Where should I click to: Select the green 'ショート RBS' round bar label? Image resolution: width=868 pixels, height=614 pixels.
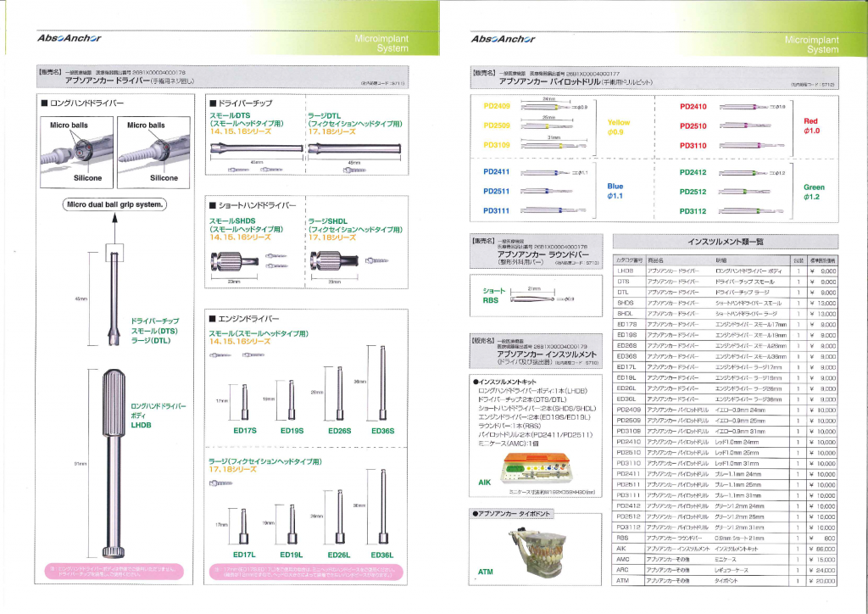click(494, 296)
